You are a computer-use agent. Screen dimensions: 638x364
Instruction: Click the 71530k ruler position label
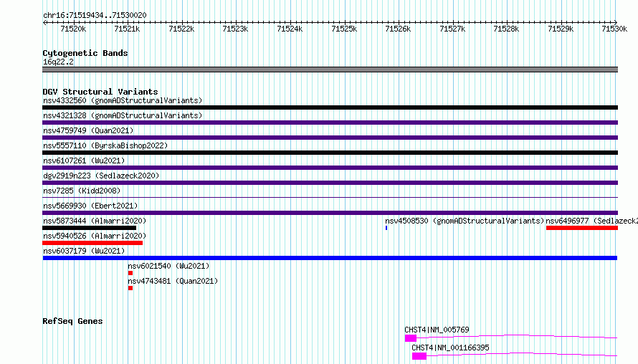tap(614, 29)
